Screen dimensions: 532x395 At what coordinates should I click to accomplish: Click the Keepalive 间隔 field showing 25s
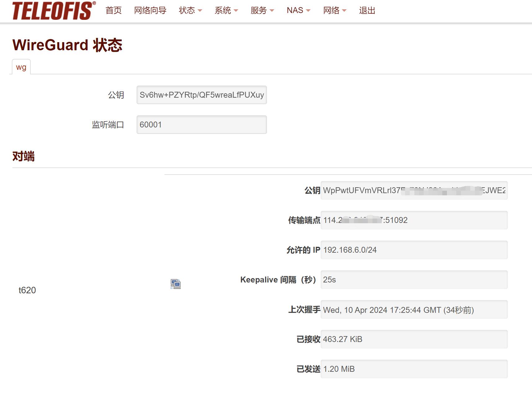pyautogui.click(x=414, y=280)
